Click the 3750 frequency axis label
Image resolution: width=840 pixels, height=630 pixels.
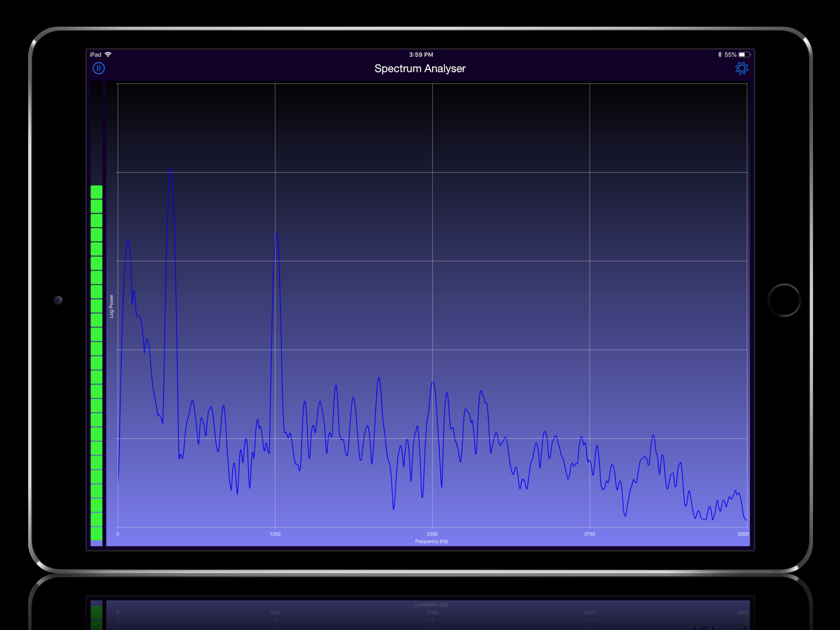589,534
